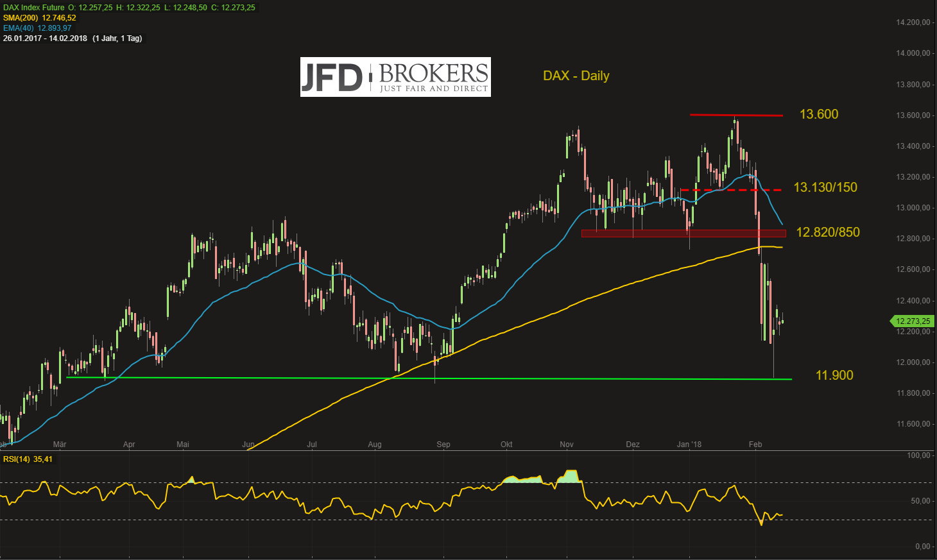
Task: Click the 100,00 RSI axis label
Action: tap(918, 455)
